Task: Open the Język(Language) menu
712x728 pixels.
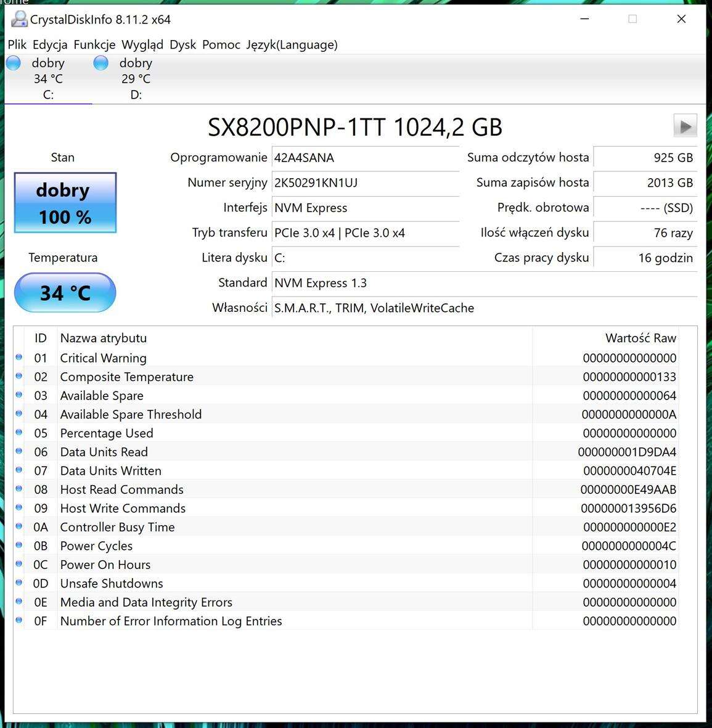Action: coord(292,44)
